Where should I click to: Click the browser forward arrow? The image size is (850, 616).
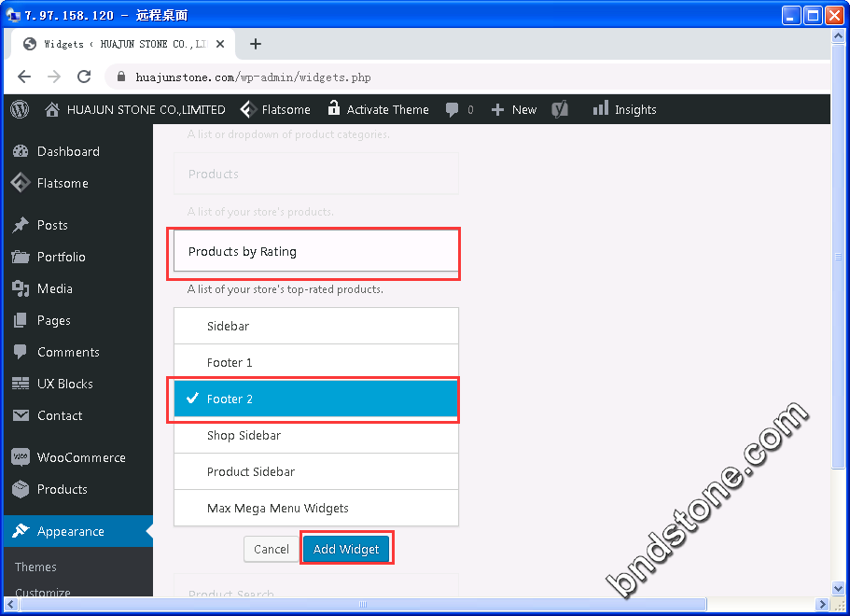54,77
